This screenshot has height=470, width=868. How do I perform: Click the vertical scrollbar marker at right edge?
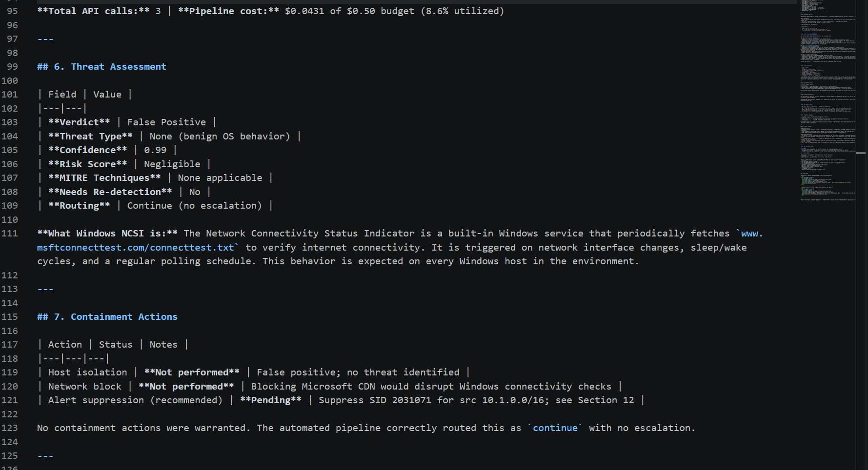tap(861, 153)
